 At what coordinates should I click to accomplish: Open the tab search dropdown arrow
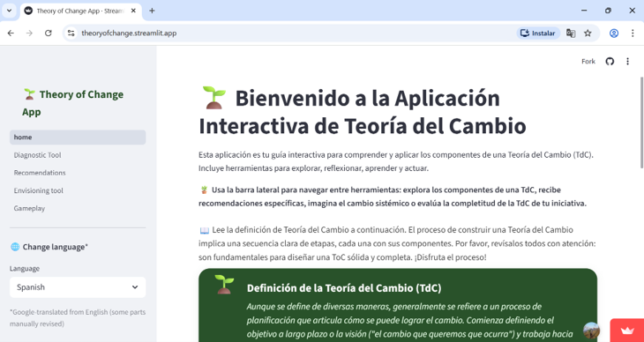(9, 11)
